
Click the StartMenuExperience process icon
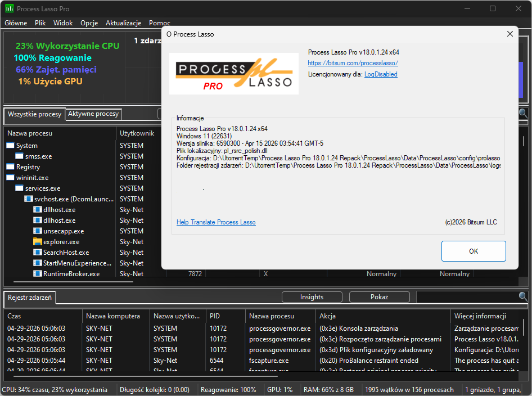click(x=37, y=263)
